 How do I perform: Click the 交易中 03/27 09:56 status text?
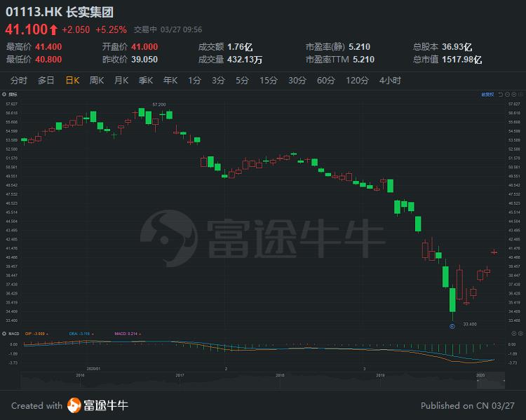pos(168,30)
